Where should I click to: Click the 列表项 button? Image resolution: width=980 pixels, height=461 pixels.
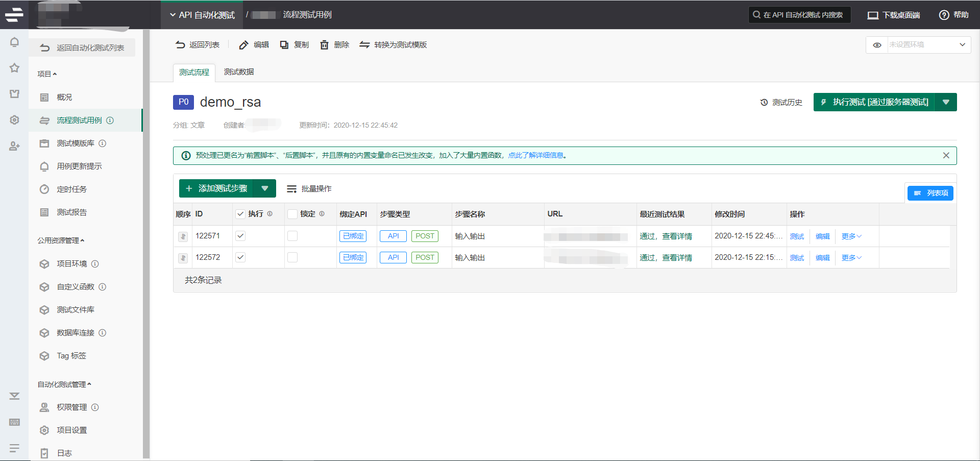930,193
